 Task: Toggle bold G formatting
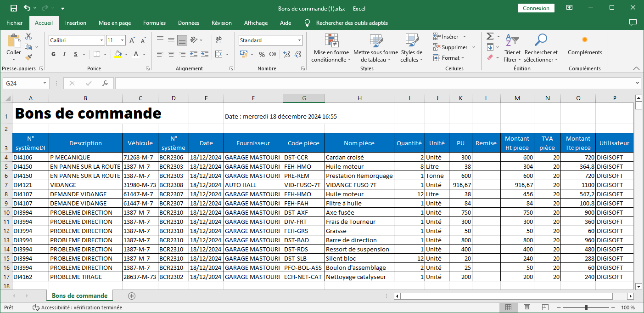(x=53, y=54)
